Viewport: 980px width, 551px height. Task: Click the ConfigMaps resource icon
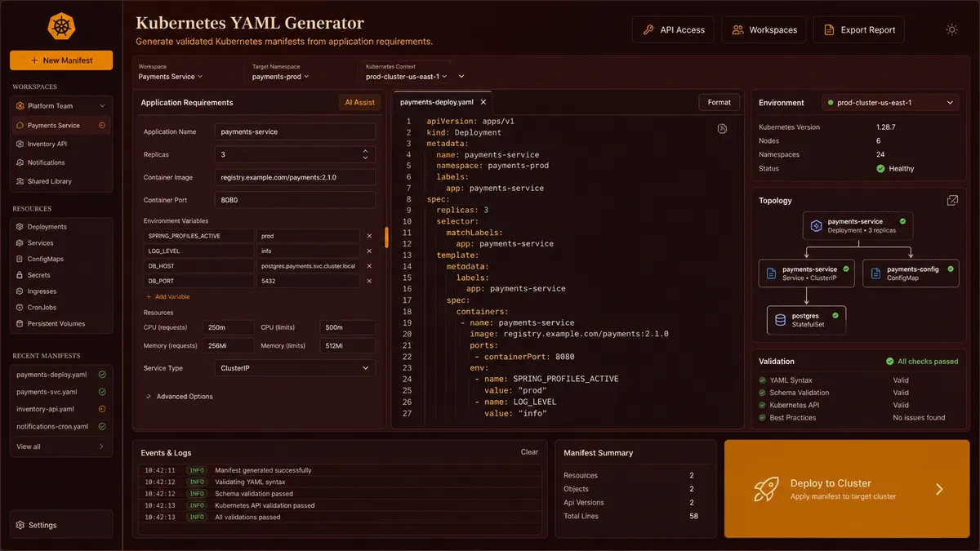coord(20,259)
